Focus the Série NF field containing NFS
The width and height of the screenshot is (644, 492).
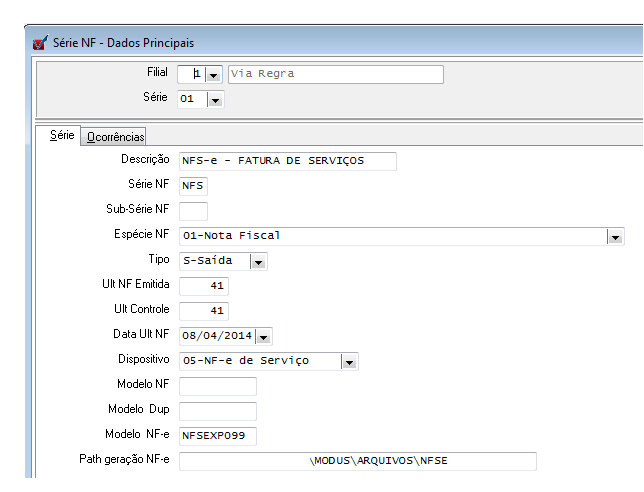click(193, 186)
